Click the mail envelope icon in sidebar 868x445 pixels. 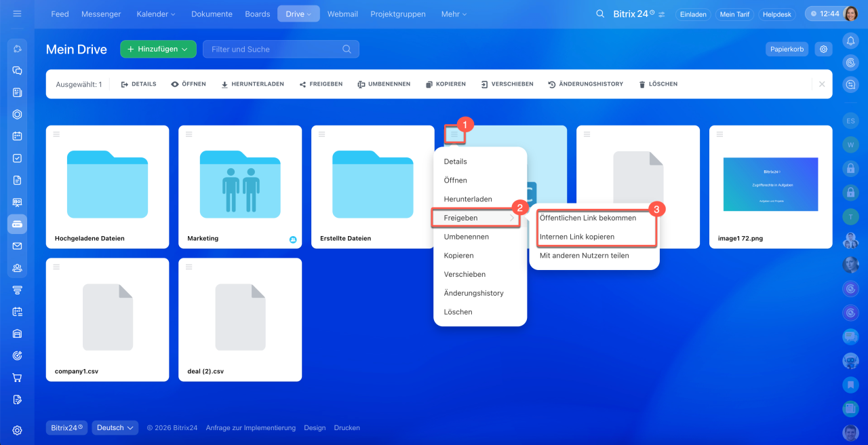pos(18,246)
